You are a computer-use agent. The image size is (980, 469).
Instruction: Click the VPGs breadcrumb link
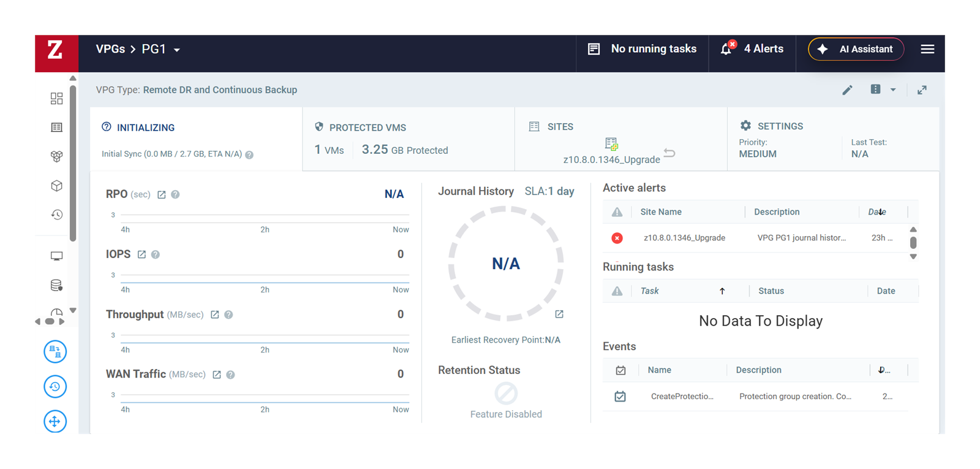(110, 49)
